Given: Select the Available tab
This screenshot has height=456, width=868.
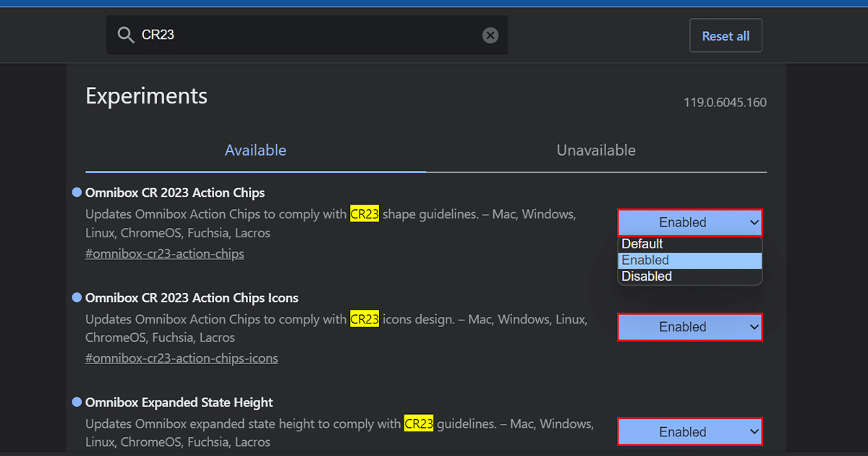Looking at the screenshot, I should click(x=255, y=150).
